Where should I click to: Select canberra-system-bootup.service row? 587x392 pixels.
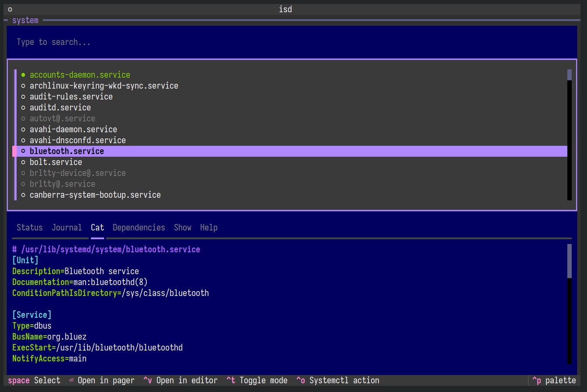pyautogui.click(x=292, y=195)
